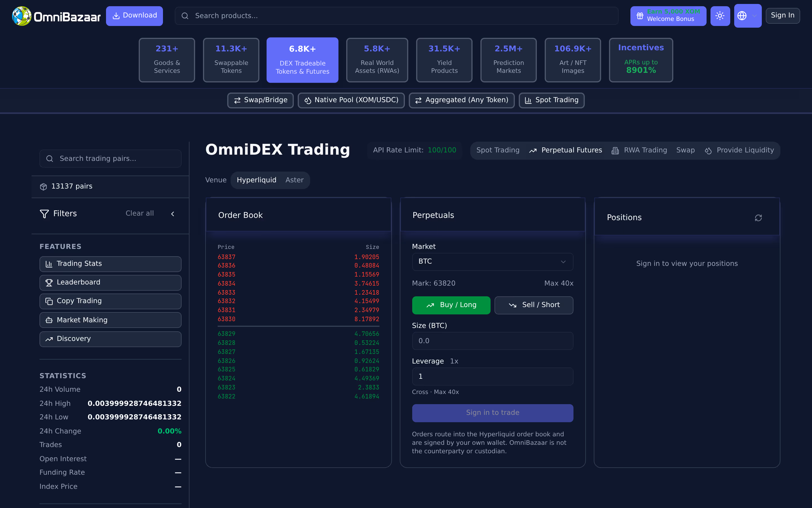This screenshot has height=508, width=812.
Task: Click bid price 63829 in order book
Action: tap(226, 334)
